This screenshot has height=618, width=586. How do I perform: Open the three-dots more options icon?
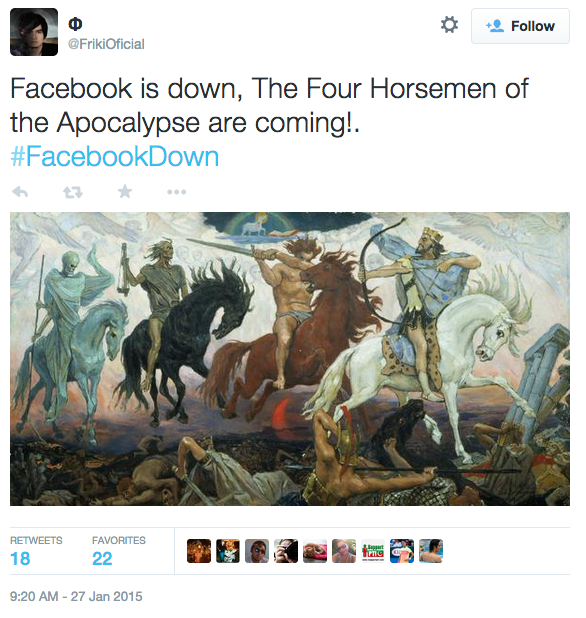pyautogui.click(x=176, y=192)
